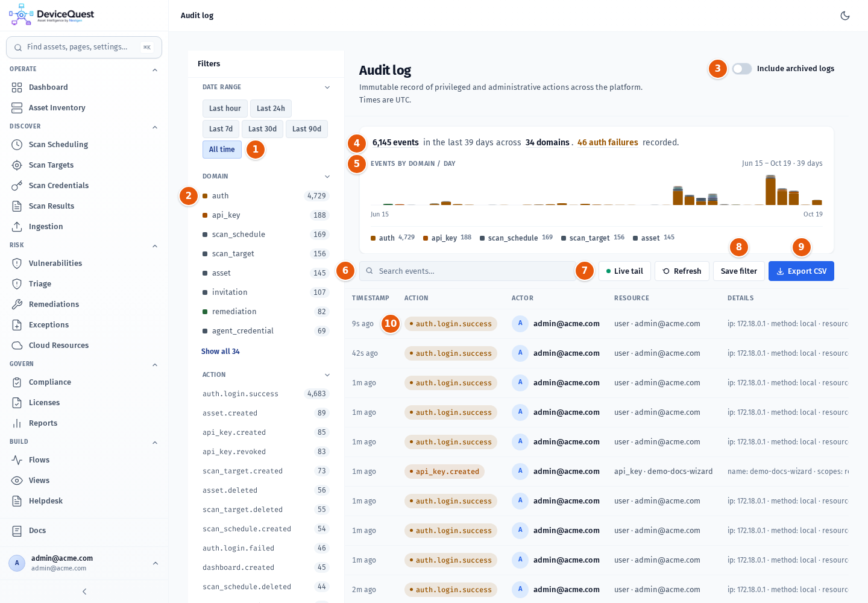Screen dimensions: 868x603
Task: Click the Ingestion upload icon
Action: (17, 227)
